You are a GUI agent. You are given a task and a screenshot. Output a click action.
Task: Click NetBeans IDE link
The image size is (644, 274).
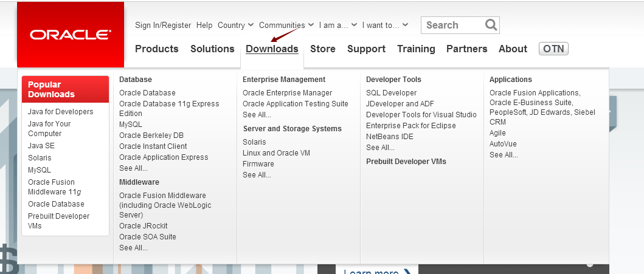click(389, 137)
